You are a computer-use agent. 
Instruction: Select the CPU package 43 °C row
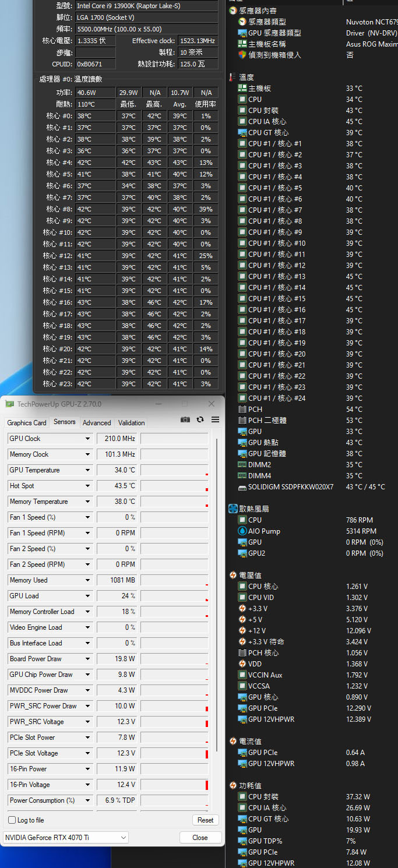312,110
